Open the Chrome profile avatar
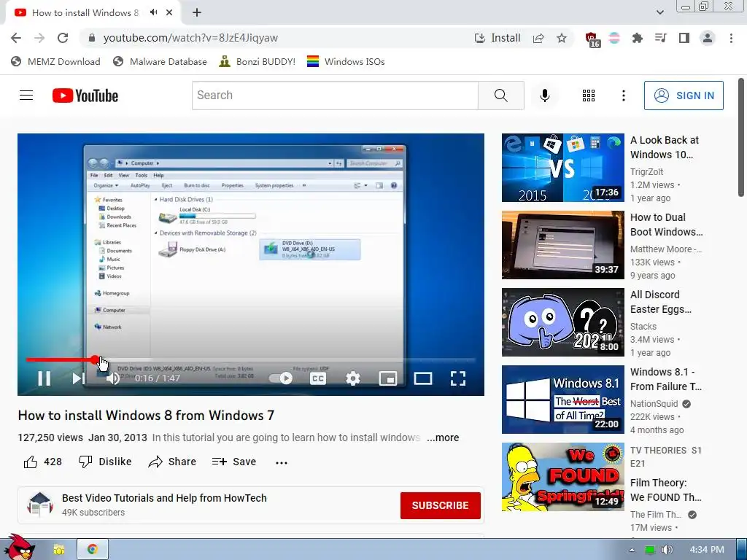This screenshot has width=747, height=560. pos(708,38)
